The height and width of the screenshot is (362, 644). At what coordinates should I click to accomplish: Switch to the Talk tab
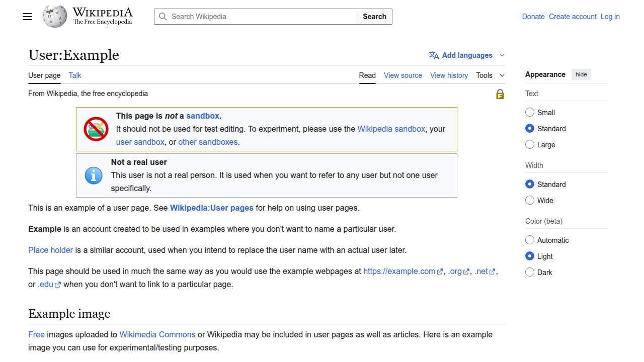(74, 75)
